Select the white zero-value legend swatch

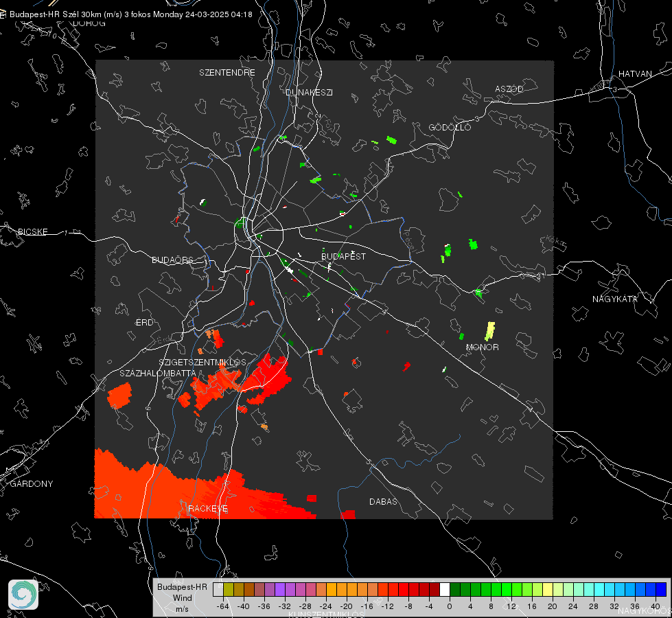445,590
